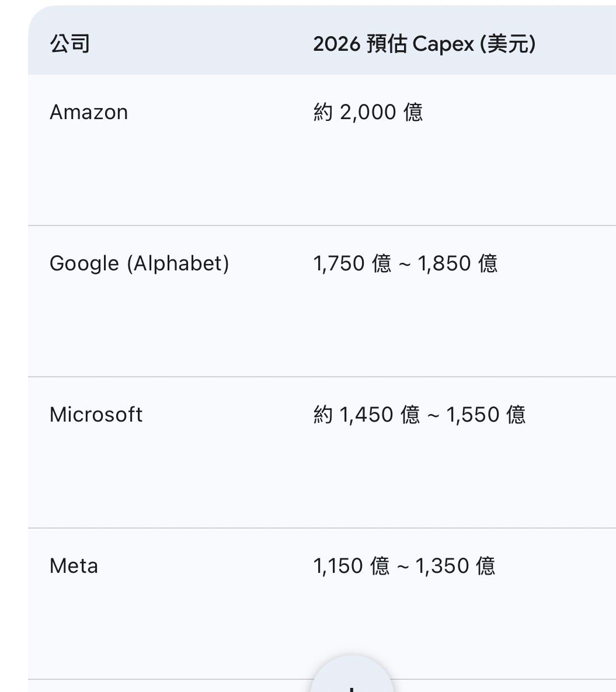This screenshot has width=616, height=692.
Task: Click the 公司 column header
Action: [70, 44]
